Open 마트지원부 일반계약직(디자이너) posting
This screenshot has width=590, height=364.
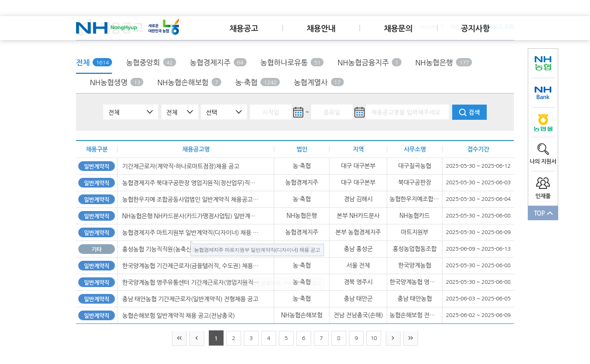coord(190,232)
